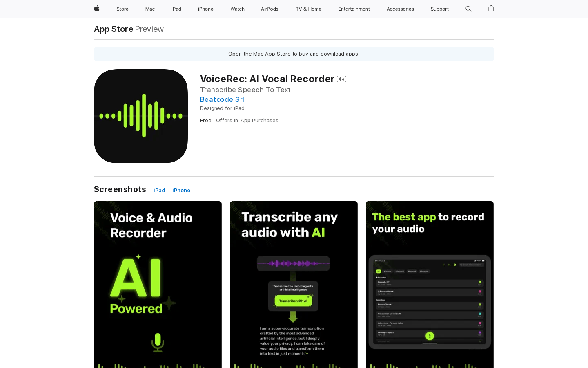Open the Store menu
This screenshot has height=368, width=588.
pos(122,9)
